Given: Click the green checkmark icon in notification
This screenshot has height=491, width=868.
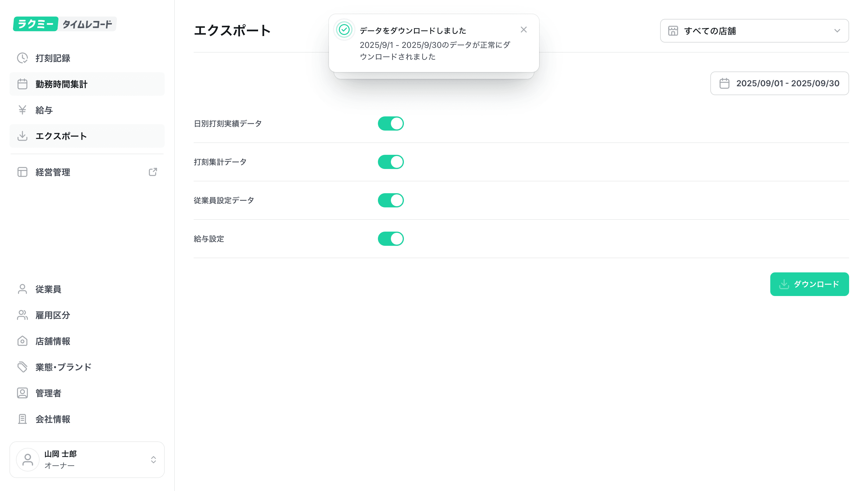Looking at the screenshot, I should point(344,30).
